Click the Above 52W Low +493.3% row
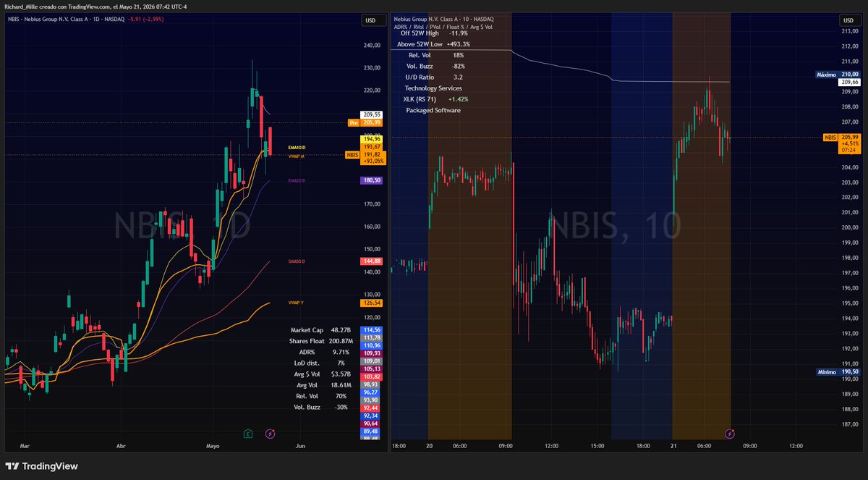 point(434,44)
